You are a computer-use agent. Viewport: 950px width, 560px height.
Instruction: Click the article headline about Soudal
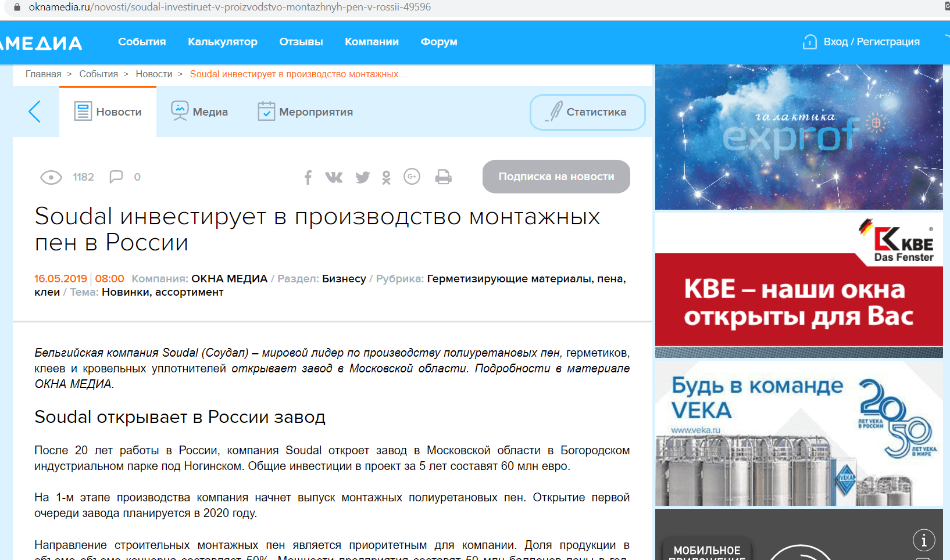point(317,229)
